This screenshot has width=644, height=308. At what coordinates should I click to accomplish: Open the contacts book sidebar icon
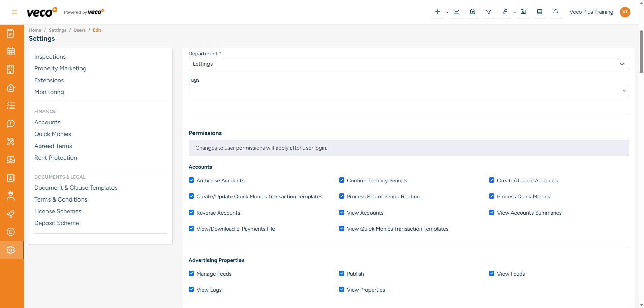(x=11, y=178)
